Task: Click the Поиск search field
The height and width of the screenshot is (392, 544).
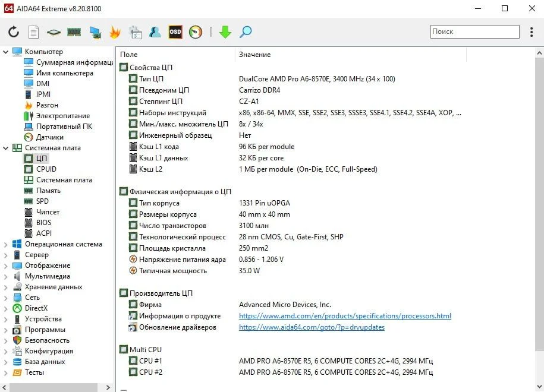Action: point(474,31)
